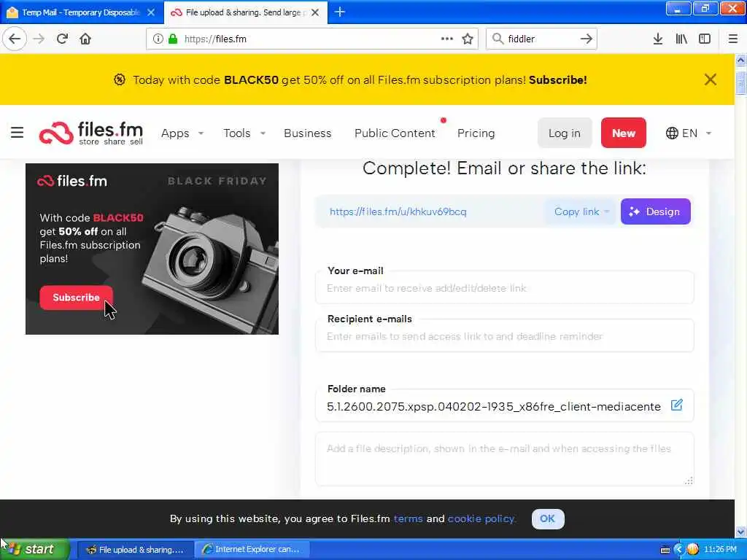
Task: Edit the folder name pencil icon
Action: coord(676,405)
